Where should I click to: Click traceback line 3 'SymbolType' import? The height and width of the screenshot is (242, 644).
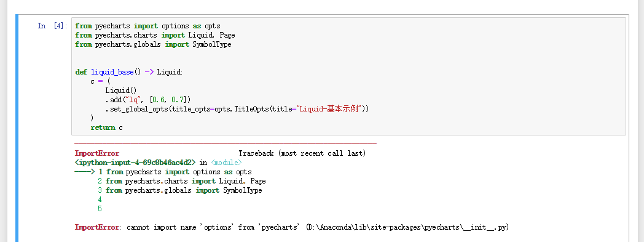[180, 190]
